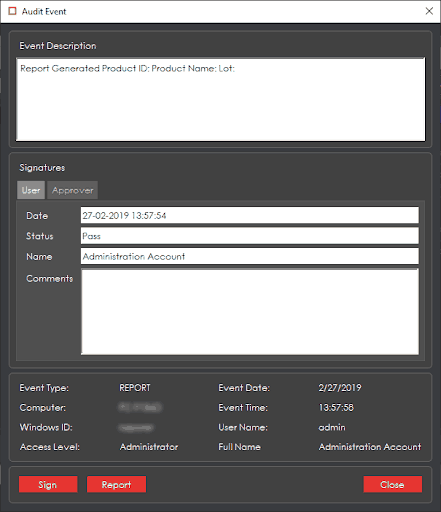The image size is (441, 512).
Task: Click the Full Name Administration Account value
Action: 370,447
